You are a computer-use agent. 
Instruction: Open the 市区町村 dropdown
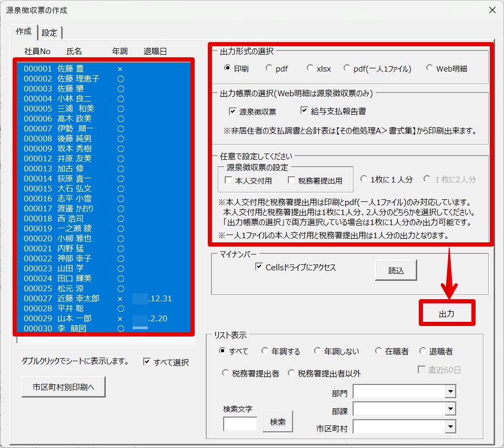pyautogui.click(x=450, y=426)
